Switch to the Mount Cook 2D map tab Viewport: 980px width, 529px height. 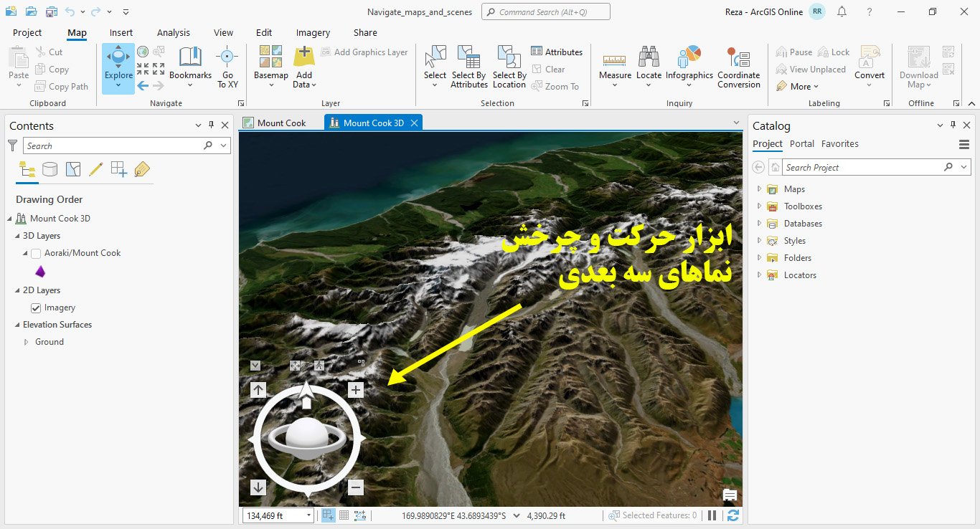(x=278, y=122)
